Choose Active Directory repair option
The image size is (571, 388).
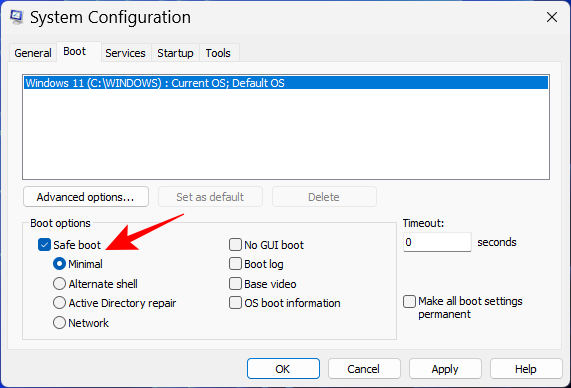click(59, 303)
